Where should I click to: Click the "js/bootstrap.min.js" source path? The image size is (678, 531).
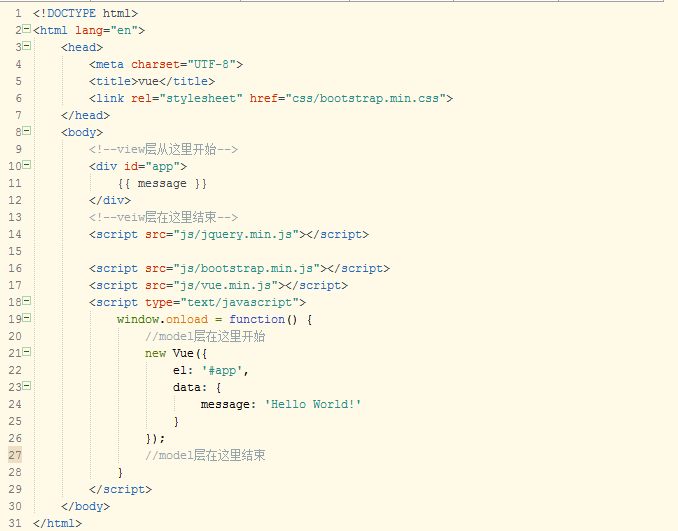coord(246,269)
